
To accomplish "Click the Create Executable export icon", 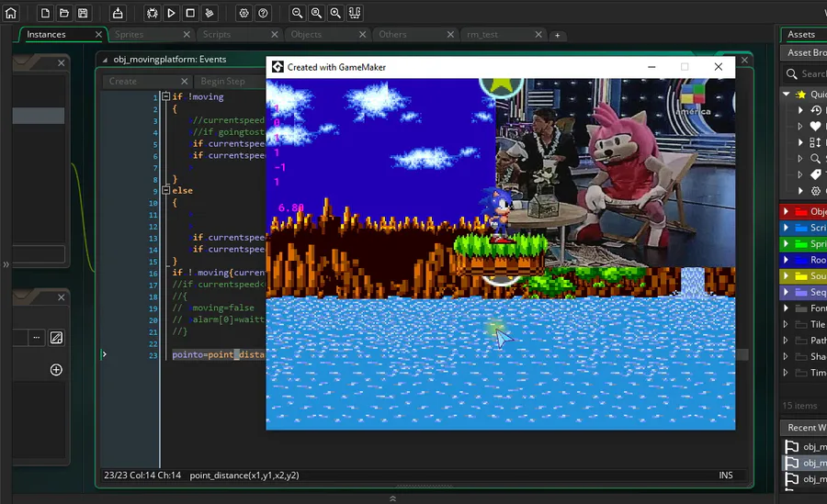I will [118, 13].
